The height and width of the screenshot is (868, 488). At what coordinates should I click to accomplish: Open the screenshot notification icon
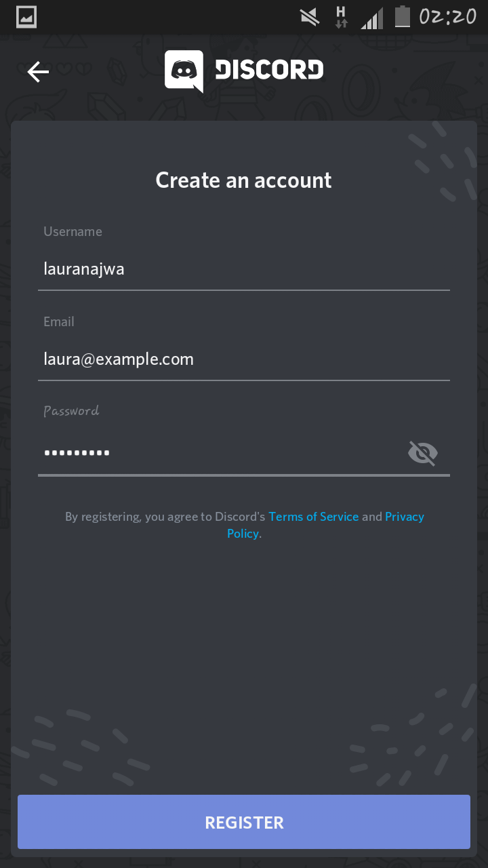tap(26, 17)
